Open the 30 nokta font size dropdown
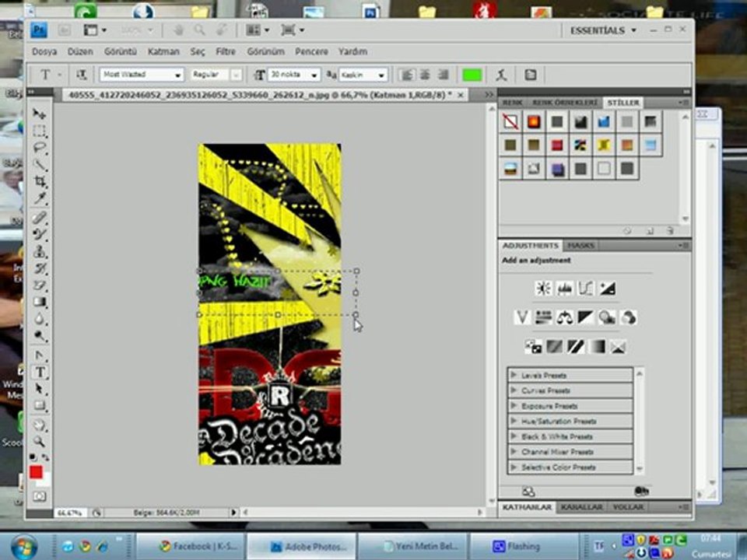The height and width of the screenshot is (560, 747). tap(314, 75)
